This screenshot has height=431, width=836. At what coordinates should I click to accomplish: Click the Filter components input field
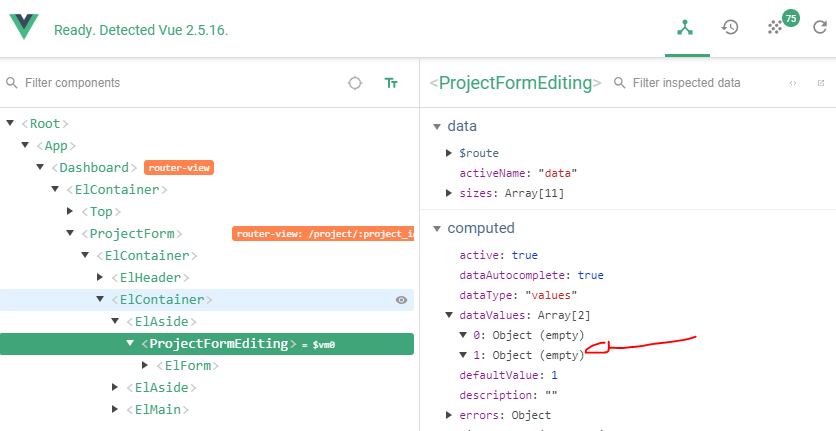pyautogui.click(x=170, y=83)
